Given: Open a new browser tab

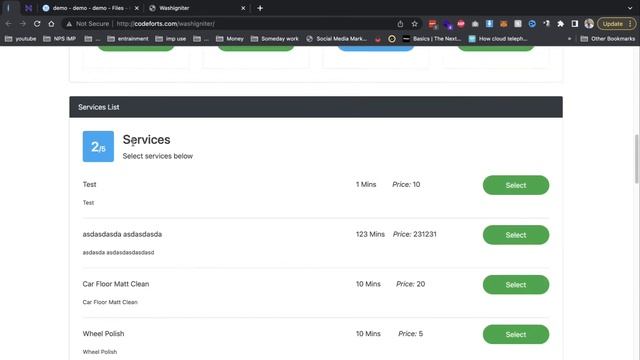Looking at the screenshot, I should (260, 8).
